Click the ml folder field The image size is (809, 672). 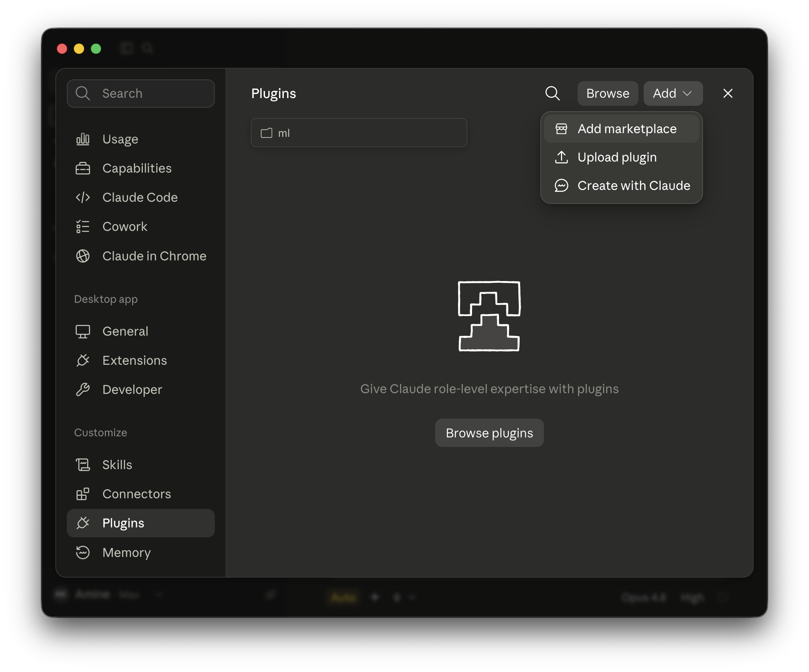359,133
